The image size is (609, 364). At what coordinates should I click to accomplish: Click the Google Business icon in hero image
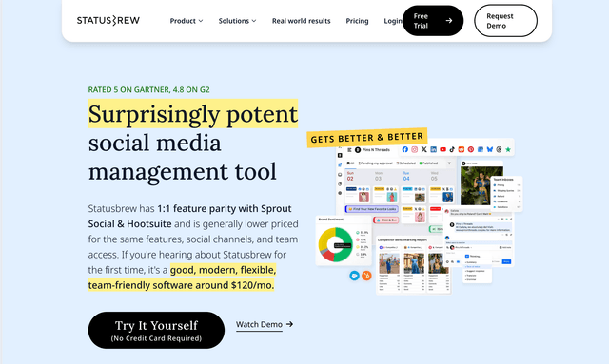(481, 149)
